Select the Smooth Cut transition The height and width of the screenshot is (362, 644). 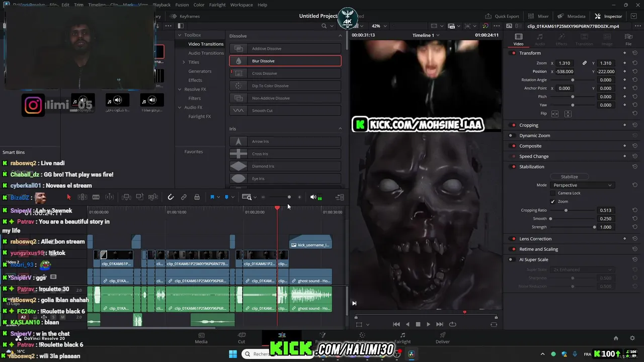[x=285, y=111]
